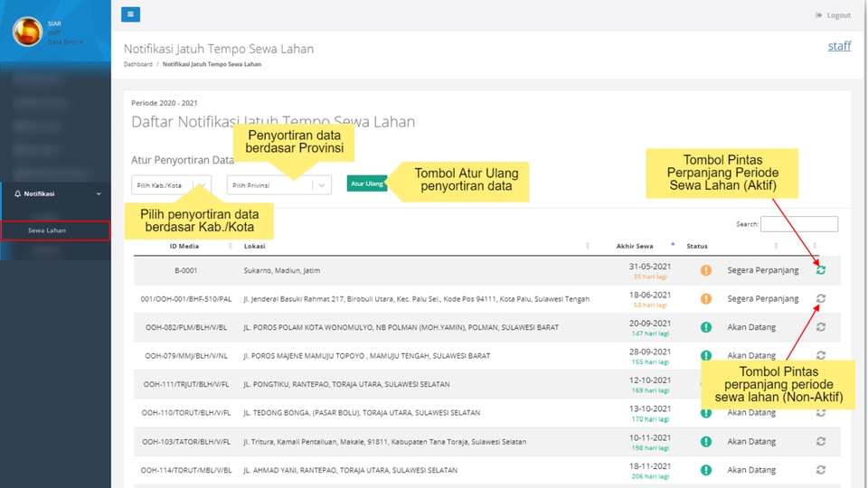Click location Sukarno, Madiun, Jatim
This screenshot has width=868, height=488.
[x=282, y=270]
